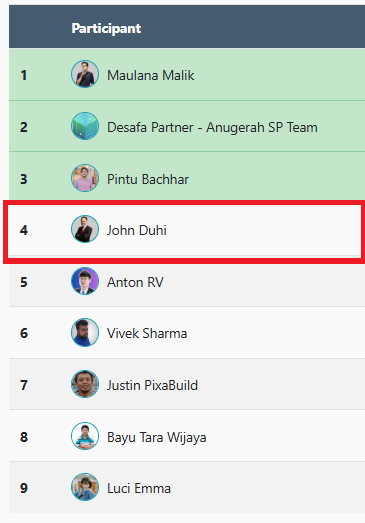Open Anton RV participant name

tap(135, 283)
